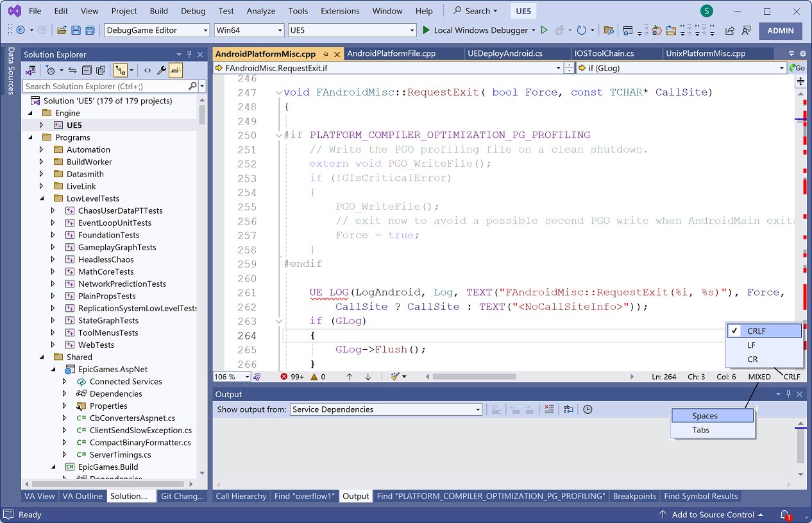
Task: Expand the Automation folder in tree
Action: (42, 150)
